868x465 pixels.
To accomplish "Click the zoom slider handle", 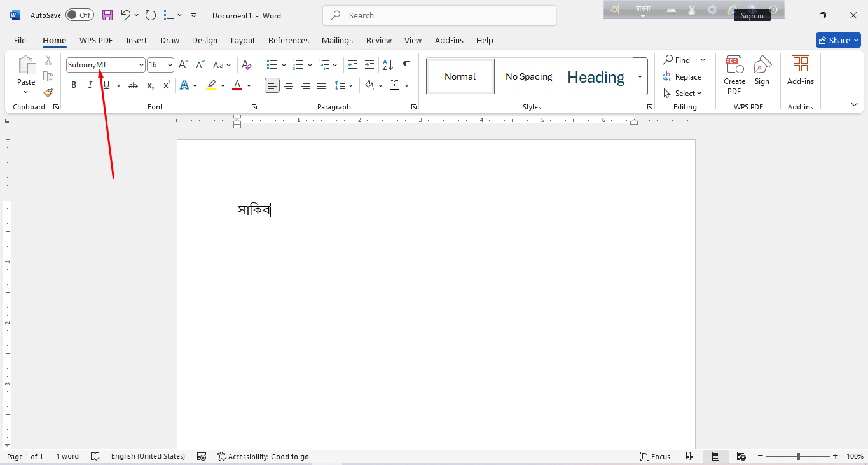I will click(x=798, y=456).
